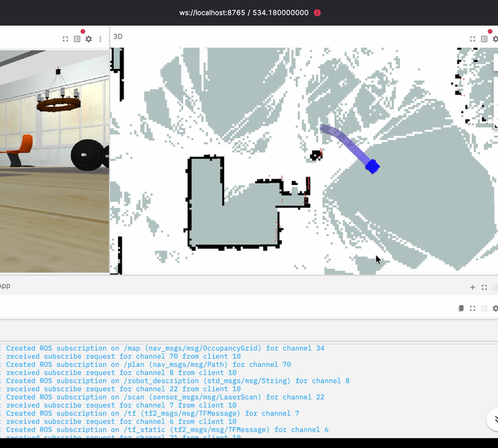Click log line about /map OccupancyGrid subscription
Image resolution: width=498 pixels, height=448 pixels.
(162, 348)
